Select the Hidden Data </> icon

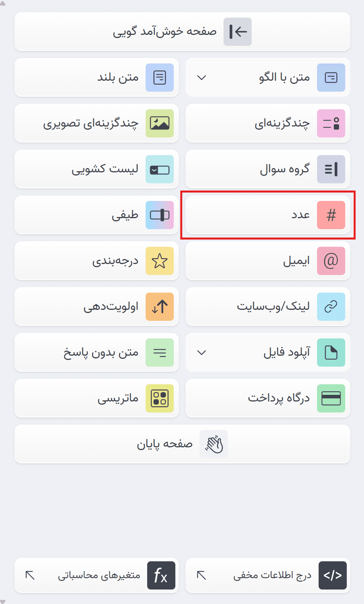tap(332, 575)
